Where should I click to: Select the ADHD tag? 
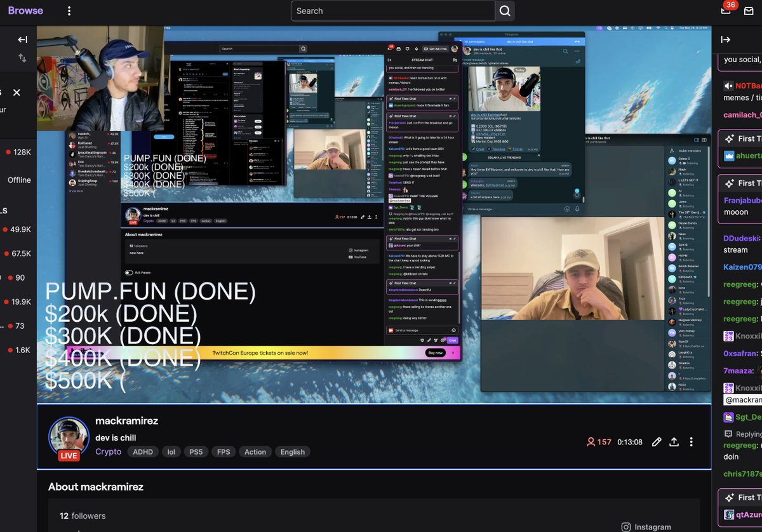(x=143, y=452)
